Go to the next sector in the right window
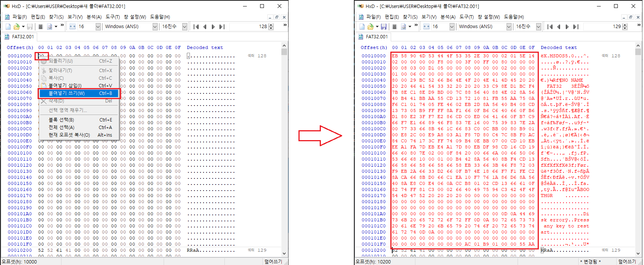Viewport: 644px width, 265px height. (x=567, y=27)
